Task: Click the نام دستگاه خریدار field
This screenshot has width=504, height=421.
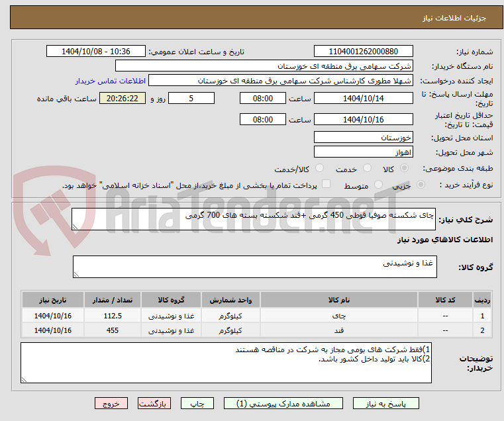Action: [264, 66]
